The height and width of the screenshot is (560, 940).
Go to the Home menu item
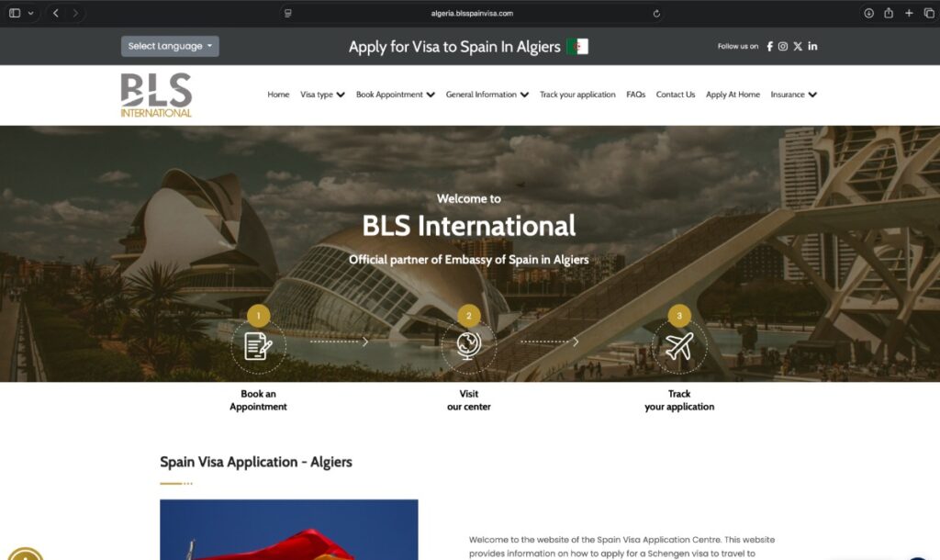(278, 95)
